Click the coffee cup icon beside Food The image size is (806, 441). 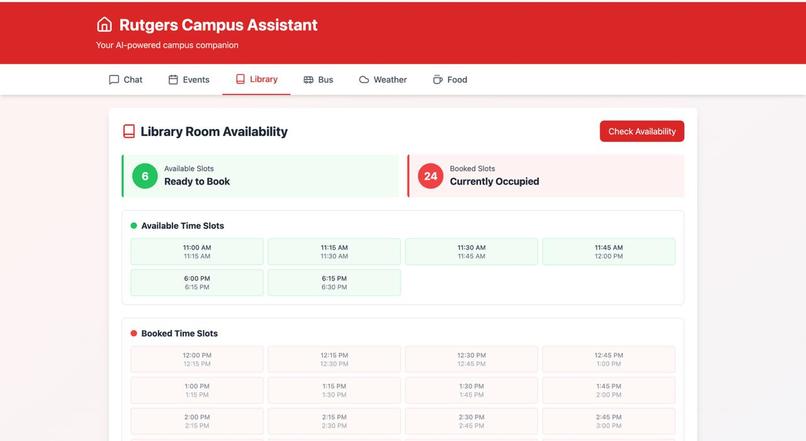point(437,80)
